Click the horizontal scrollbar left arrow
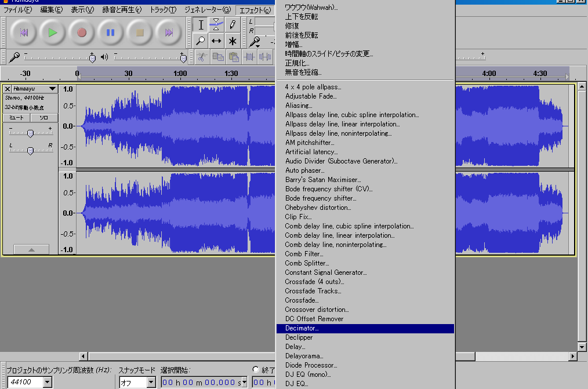 (84, 356)
